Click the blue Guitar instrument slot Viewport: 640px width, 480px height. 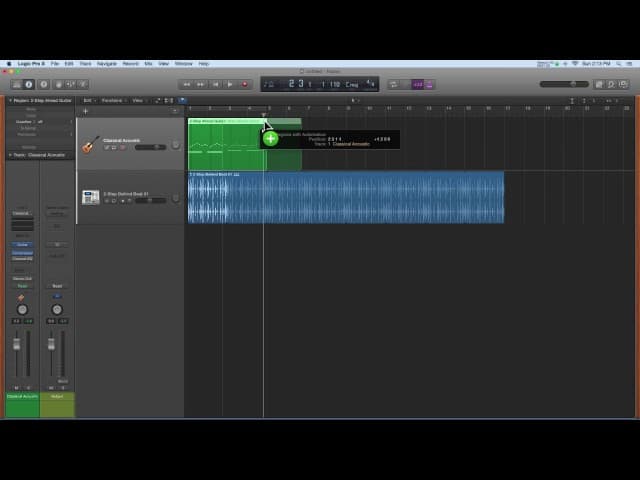(22, 244)
